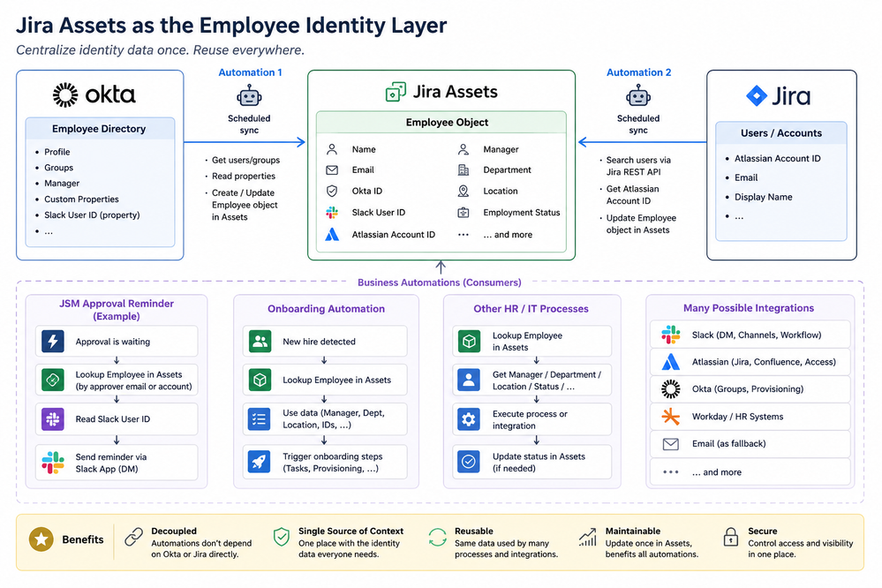Click the Automation 1 label
This screenshot has height=588, width=882.
click(x=250, y=72)
